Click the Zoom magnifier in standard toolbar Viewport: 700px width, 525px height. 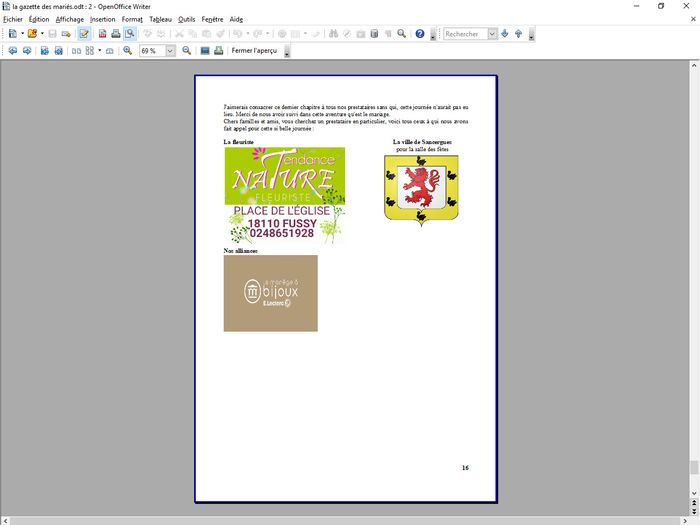[x=402, y=33]
